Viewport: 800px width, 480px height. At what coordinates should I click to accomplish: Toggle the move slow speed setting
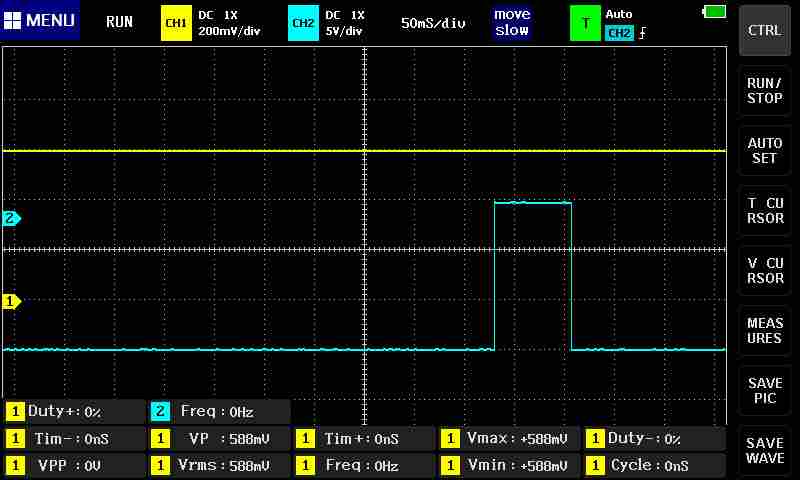tap(511, 22)
